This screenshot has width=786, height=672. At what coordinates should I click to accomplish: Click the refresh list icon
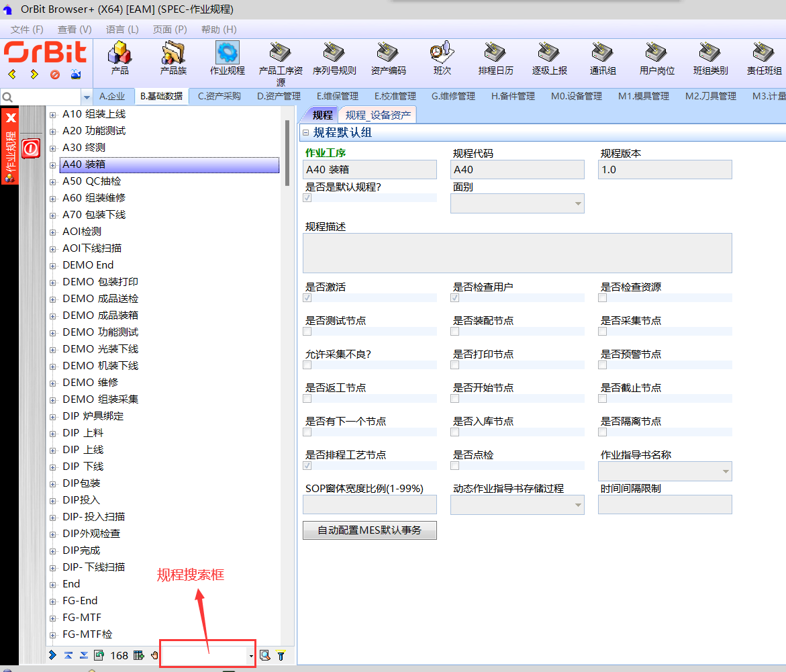(99, 655)
